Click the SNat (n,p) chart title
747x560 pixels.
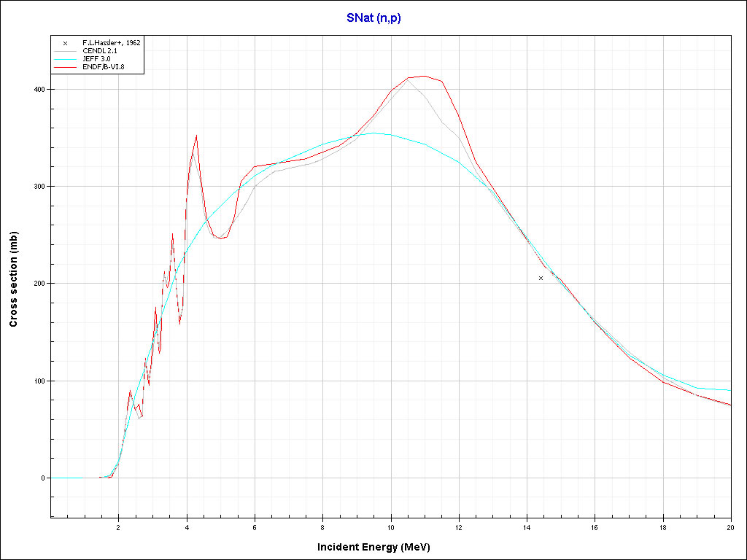pos(373,18)
